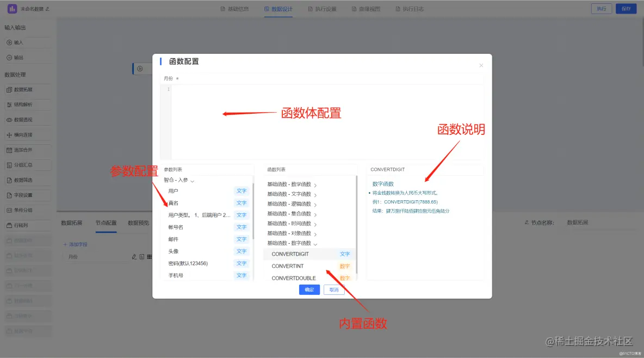Expand 基础函数 - 时间函数 category
644x358 pixels.
point(315,224)
